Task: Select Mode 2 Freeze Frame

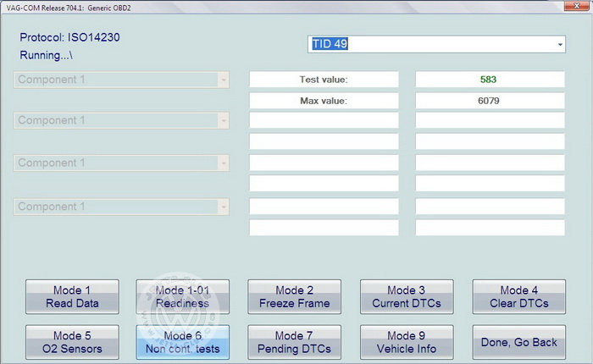Action: pyautogui.click(x=294, y=297)
